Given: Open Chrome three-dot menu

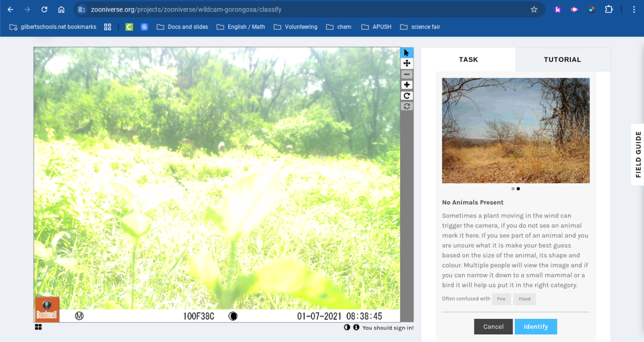Looking at the screenshot, I should click(x=634, y=10).
